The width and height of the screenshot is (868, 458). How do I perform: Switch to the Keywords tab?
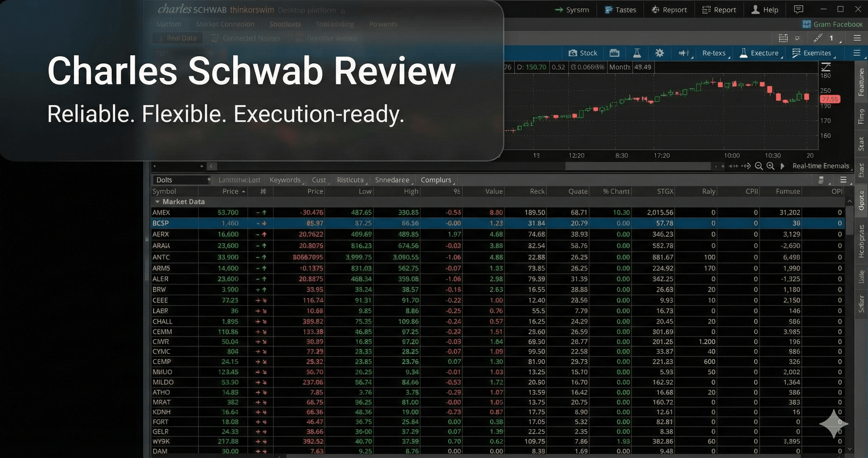285,180
